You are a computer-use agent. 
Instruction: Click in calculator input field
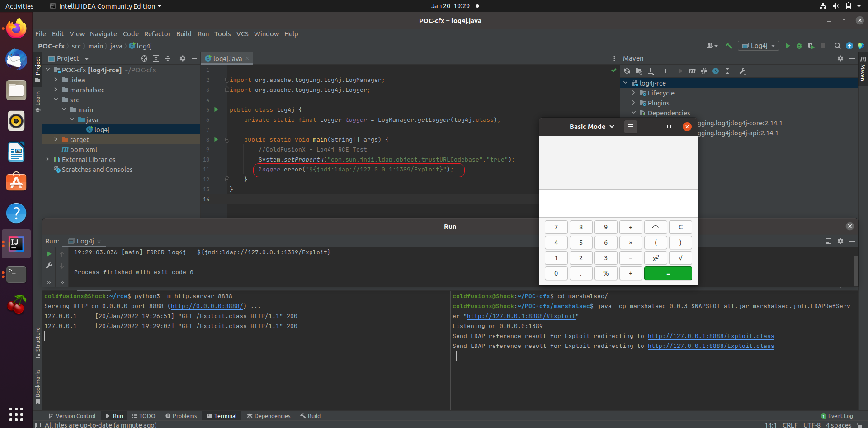pos(618,203)
